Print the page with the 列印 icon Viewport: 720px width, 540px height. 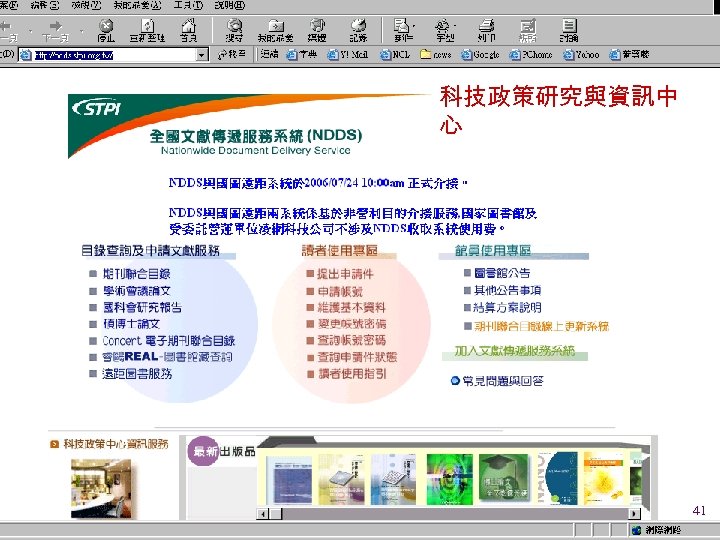486,31
